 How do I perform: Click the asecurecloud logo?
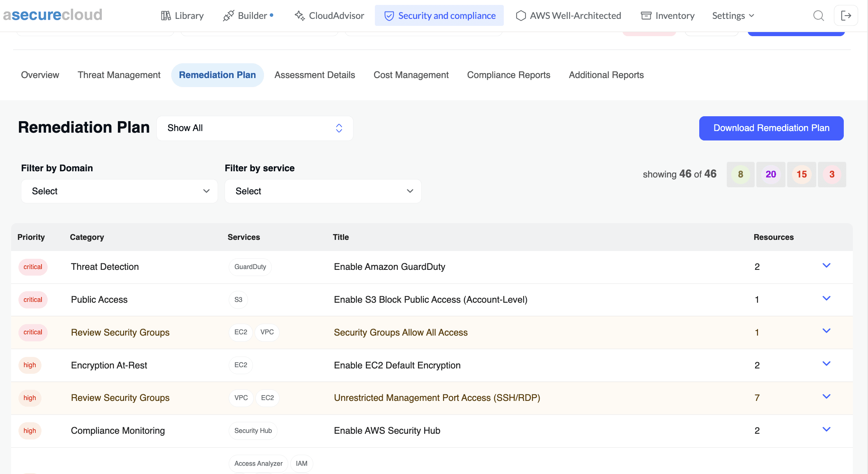(53, 15)
